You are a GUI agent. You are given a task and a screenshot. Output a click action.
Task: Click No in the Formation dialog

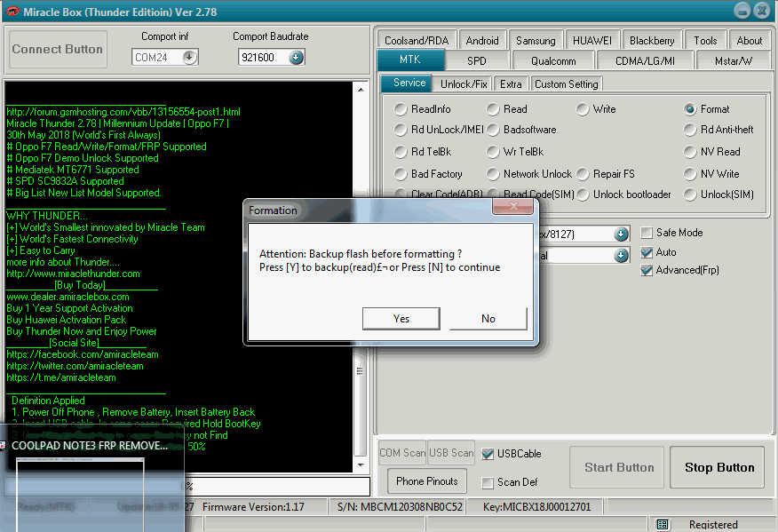point(488,319)
